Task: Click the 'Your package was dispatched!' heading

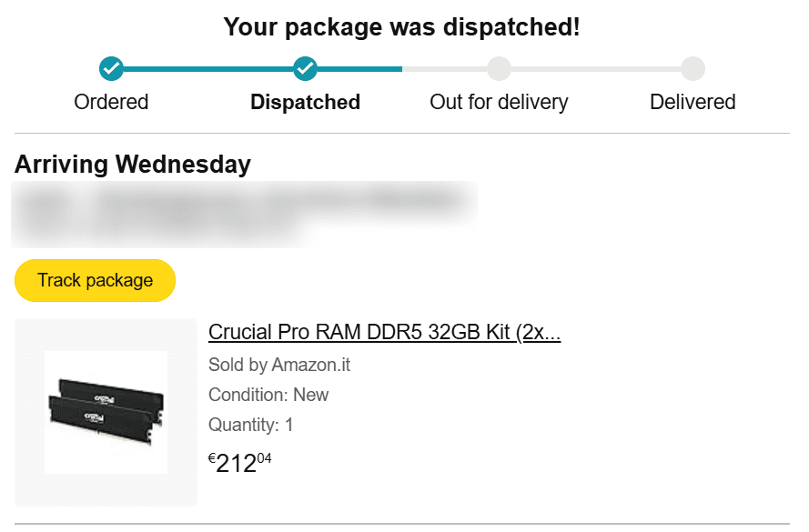Action: 401,27
